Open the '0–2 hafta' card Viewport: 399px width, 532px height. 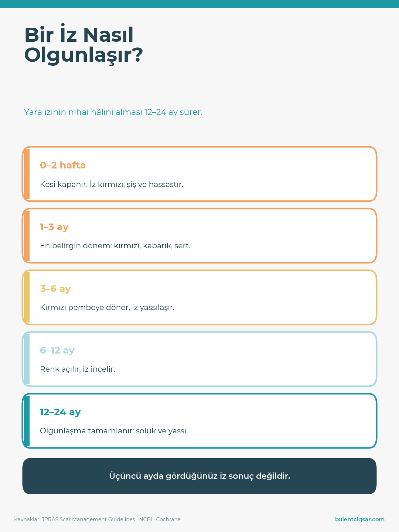(x=199, y=174)
